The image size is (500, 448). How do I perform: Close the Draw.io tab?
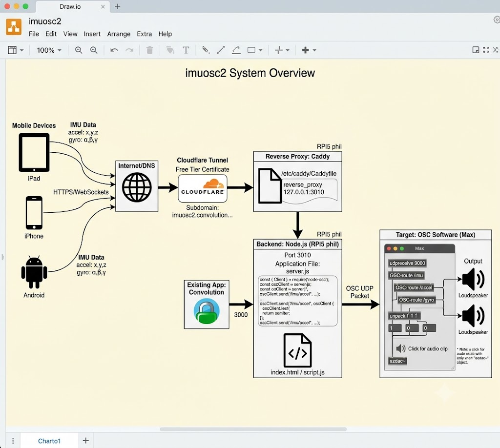click(x=103, y=6)
